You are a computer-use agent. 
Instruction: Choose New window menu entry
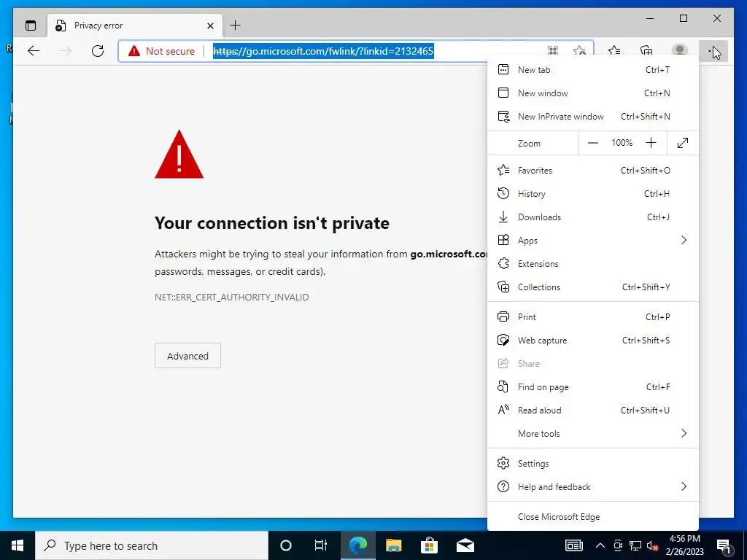point(592,93)
